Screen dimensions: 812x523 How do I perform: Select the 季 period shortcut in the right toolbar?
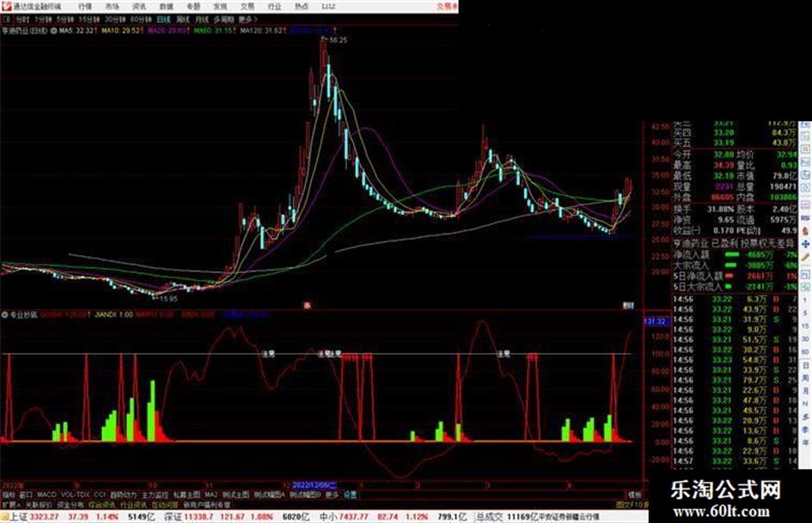pos(805,429)
